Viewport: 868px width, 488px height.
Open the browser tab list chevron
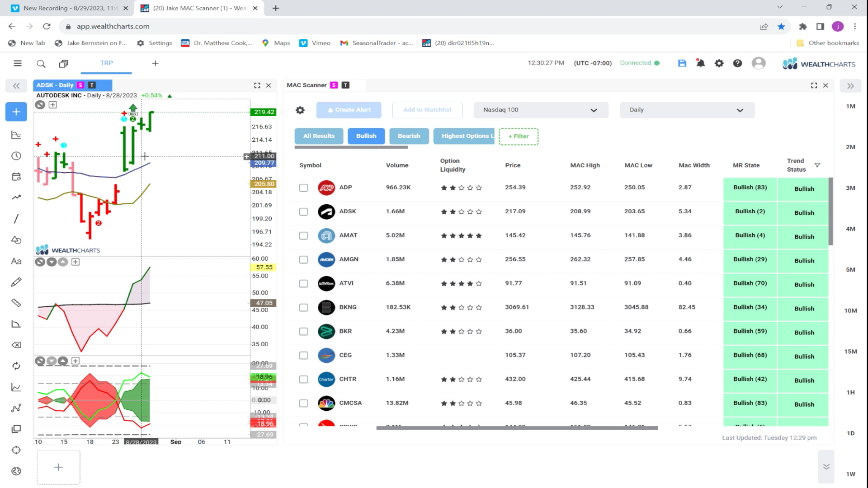coord(779,7)
